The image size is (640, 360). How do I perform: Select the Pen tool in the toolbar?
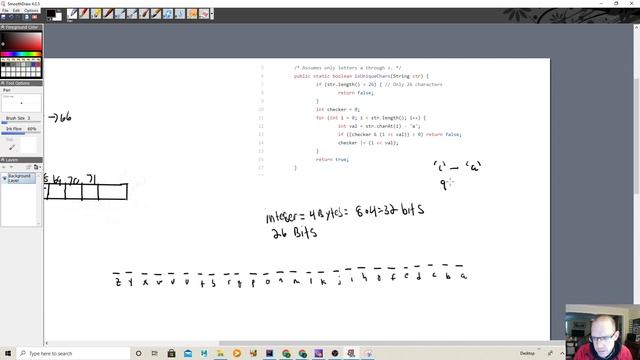coord(72,14)
